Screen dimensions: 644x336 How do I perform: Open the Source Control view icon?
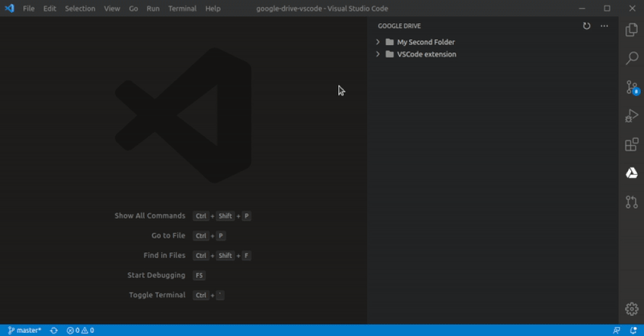click(x=632, y=87)
